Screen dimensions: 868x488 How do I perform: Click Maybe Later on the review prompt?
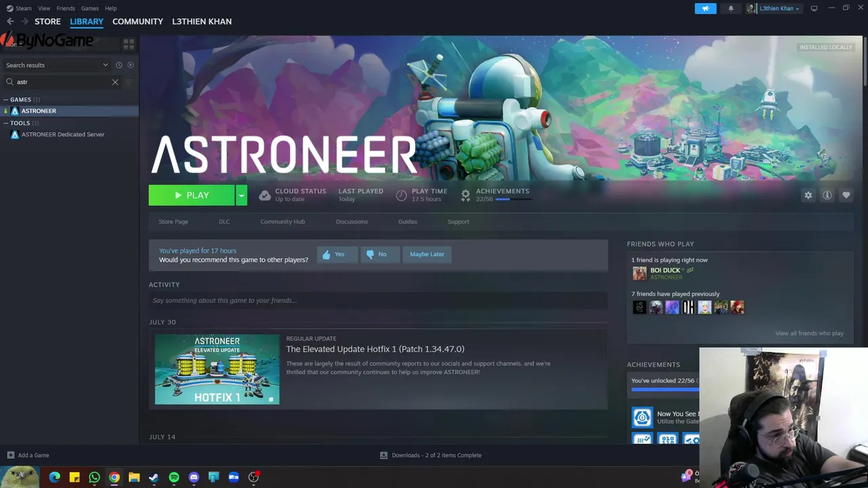(x=427, y=254)
